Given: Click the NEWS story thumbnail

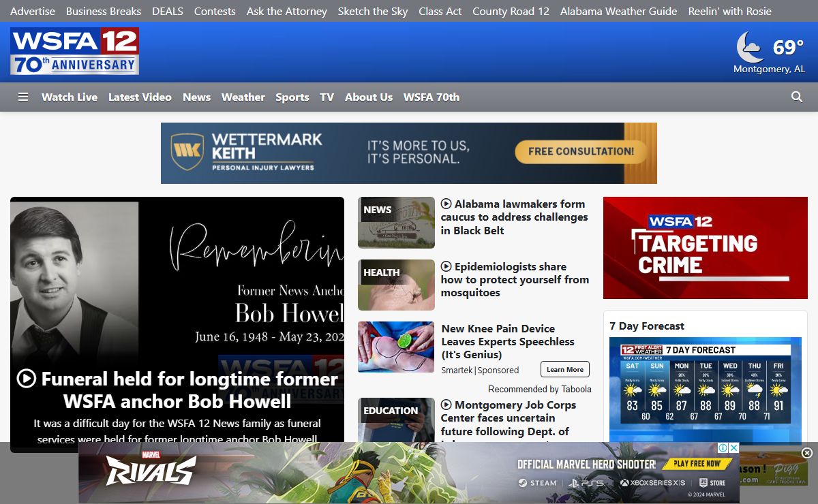Looking at the screenshot, I should [396, 223].
